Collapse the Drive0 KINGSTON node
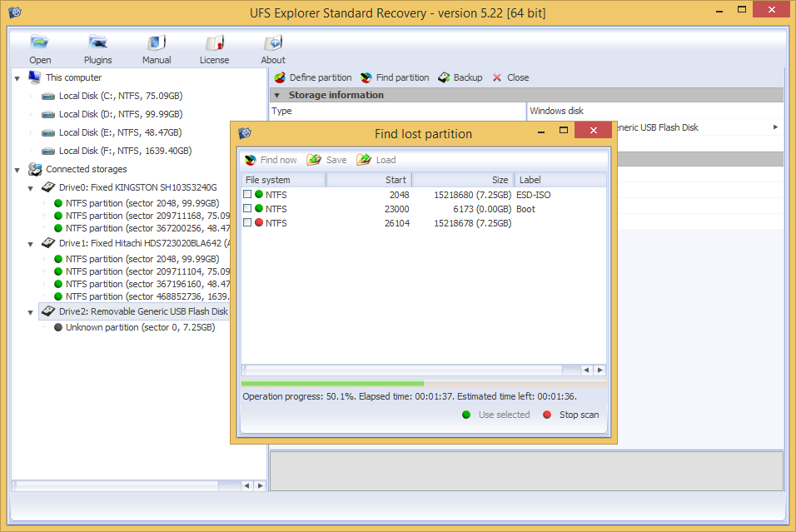 (31, 188)
